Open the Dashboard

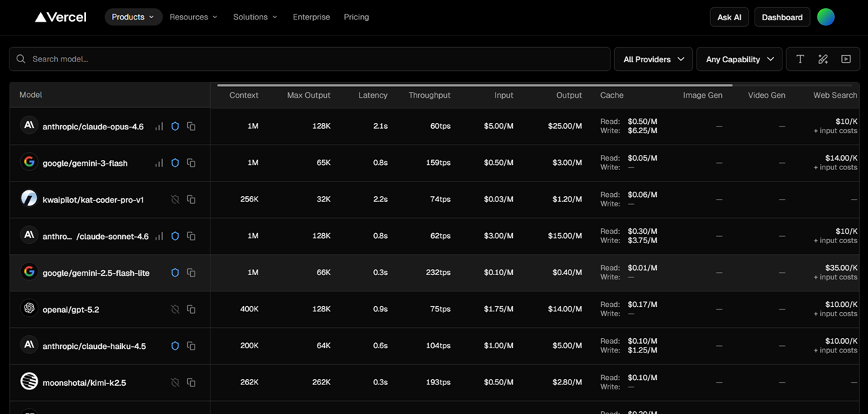coord(782,17)
